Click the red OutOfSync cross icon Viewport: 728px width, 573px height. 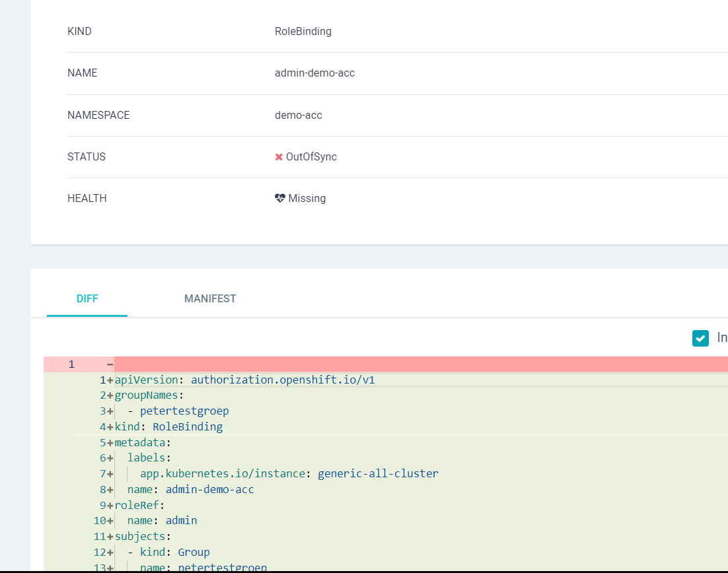[x=279, y=156]
